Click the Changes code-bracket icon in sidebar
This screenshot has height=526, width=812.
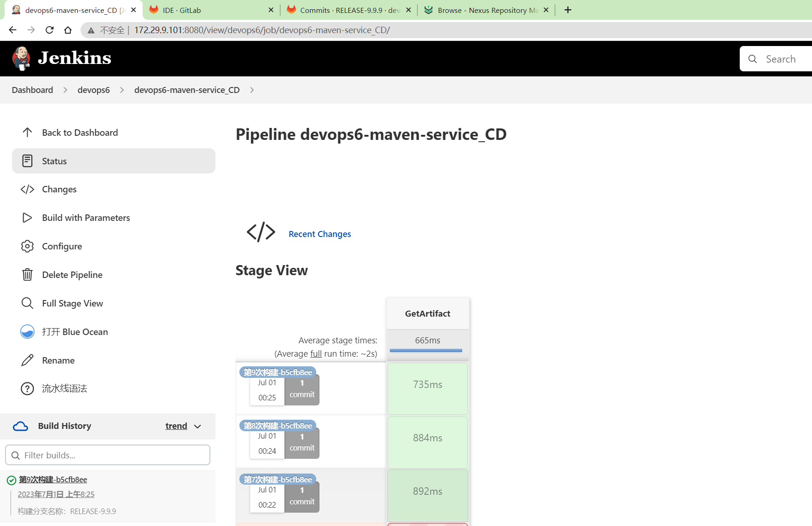tap(27, 189)
